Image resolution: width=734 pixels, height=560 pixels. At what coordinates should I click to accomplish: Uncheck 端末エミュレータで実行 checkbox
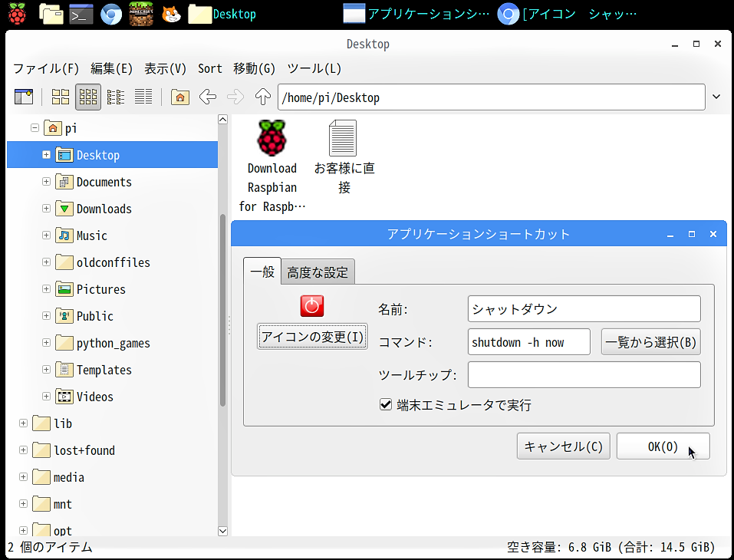[386, 404]
